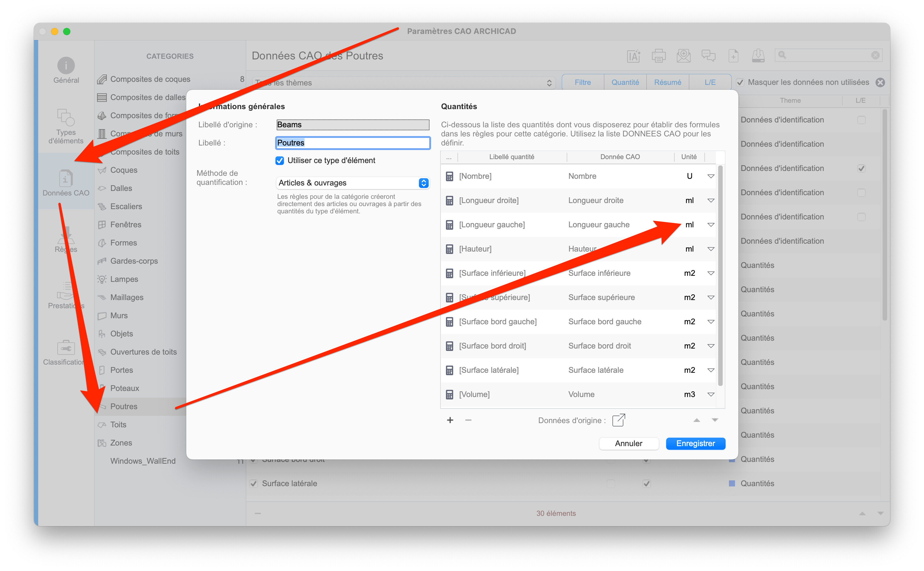This screenshot has height=571, width=924.
Task: Click the IA assistant icon in toolbar
Action: 633,56
